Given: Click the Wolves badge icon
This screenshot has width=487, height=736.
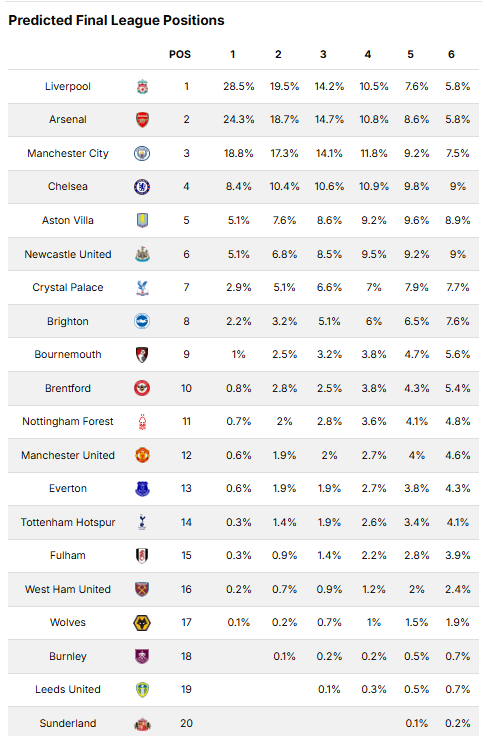Looking at the screenshot, I should click(142, 622).
